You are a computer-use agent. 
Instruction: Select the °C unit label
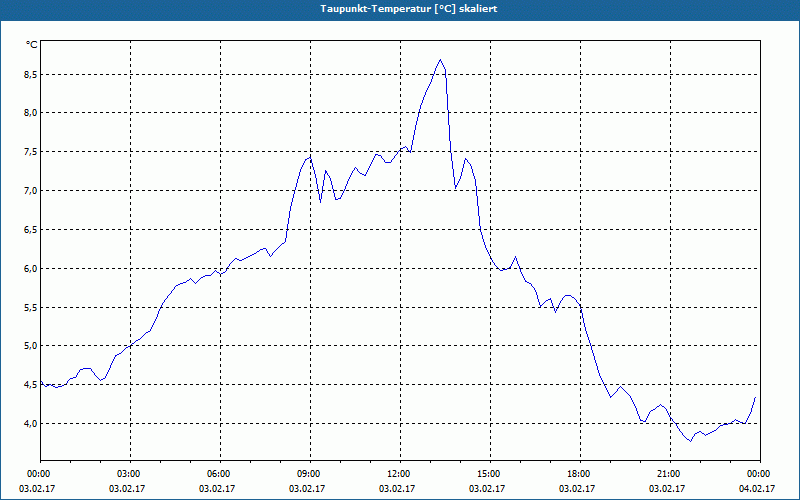(x=32, y=45)
